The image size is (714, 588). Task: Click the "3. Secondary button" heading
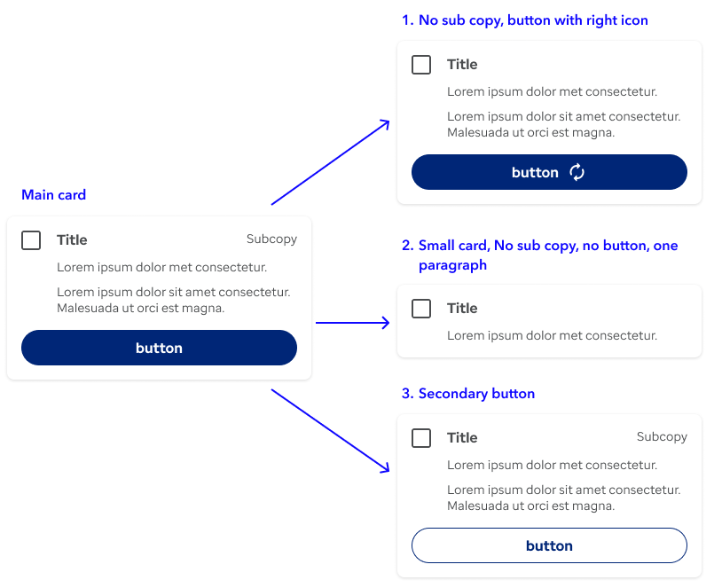click(x=468, y=394)
